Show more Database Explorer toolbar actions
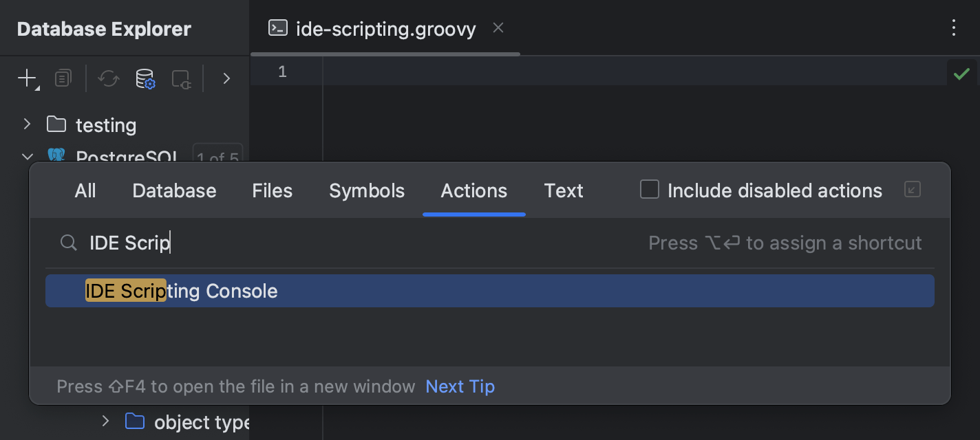Screen dimensions: 980x440 point(226,78)
